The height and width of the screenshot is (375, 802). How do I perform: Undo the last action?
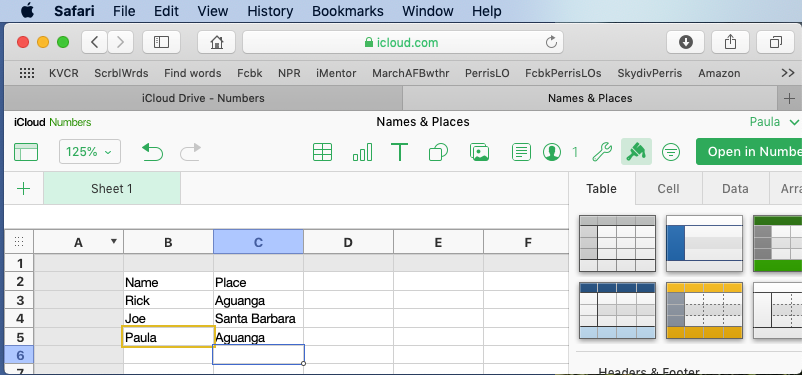tap(152, 152)
